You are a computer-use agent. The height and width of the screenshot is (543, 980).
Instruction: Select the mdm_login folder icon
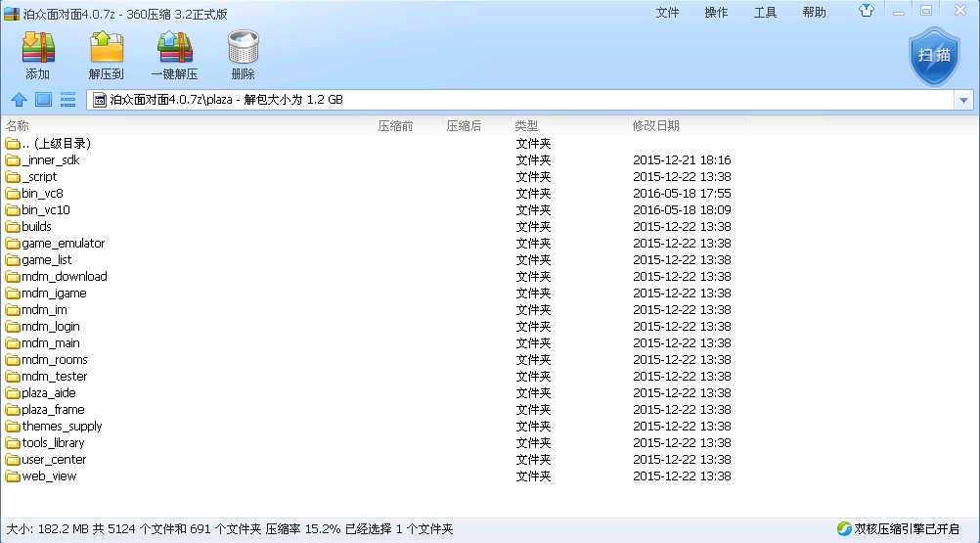13,327
